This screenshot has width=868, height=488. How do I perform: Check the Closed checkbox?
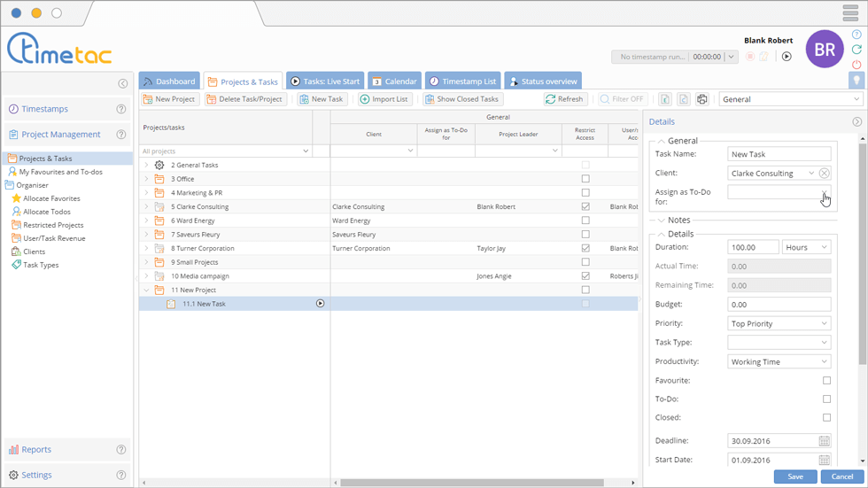[x=826, y=418]
